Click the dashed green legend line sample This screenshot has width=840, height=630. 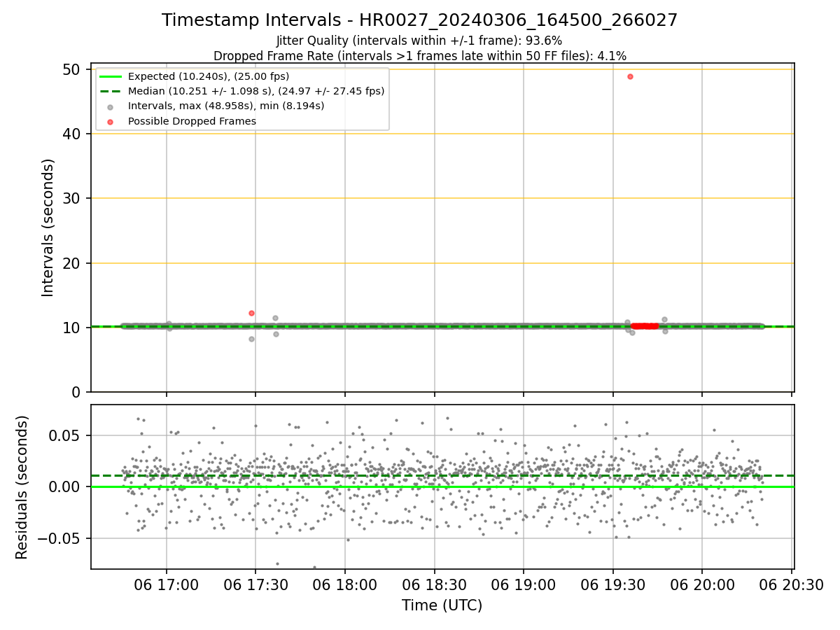pos(111,91)
